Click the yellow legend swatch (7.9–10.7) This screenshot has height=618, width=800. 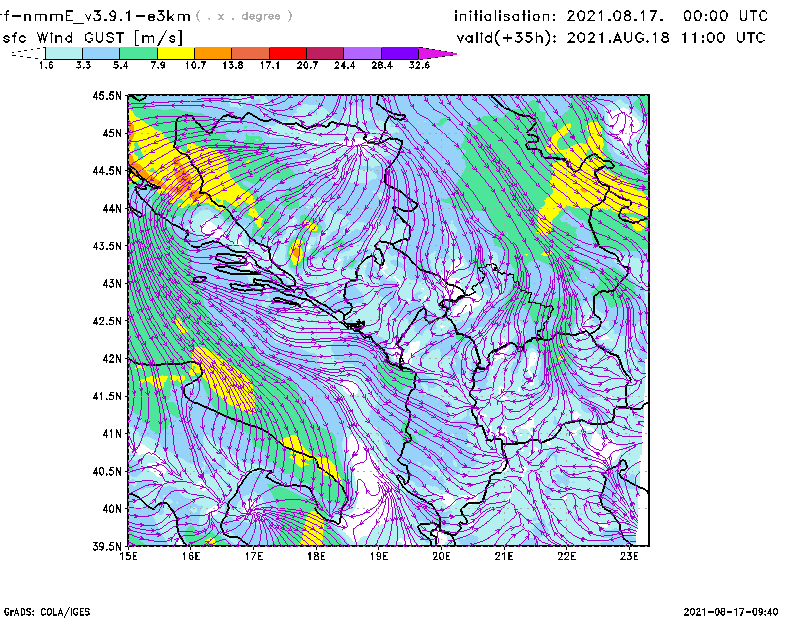coord(176,53)
